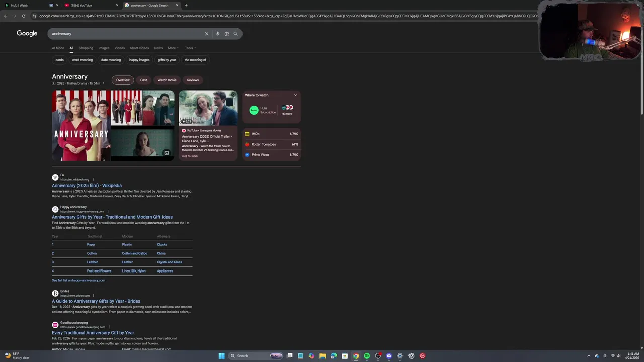Open Google Lens image search icon
The height and width of the screenshot is (362, 644).
pyautogui.click(x=227, y=34)
